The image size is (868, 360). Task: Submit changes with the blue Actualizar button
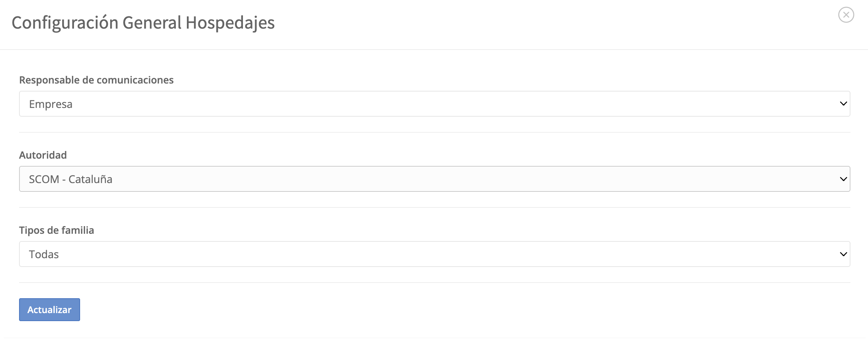50,310
